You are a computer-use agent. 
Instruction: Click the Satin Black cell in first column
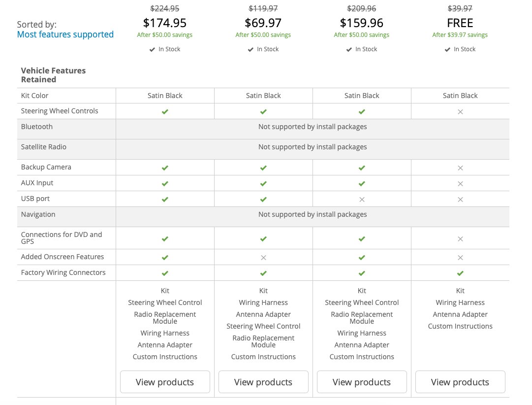(x=165, y=96)
